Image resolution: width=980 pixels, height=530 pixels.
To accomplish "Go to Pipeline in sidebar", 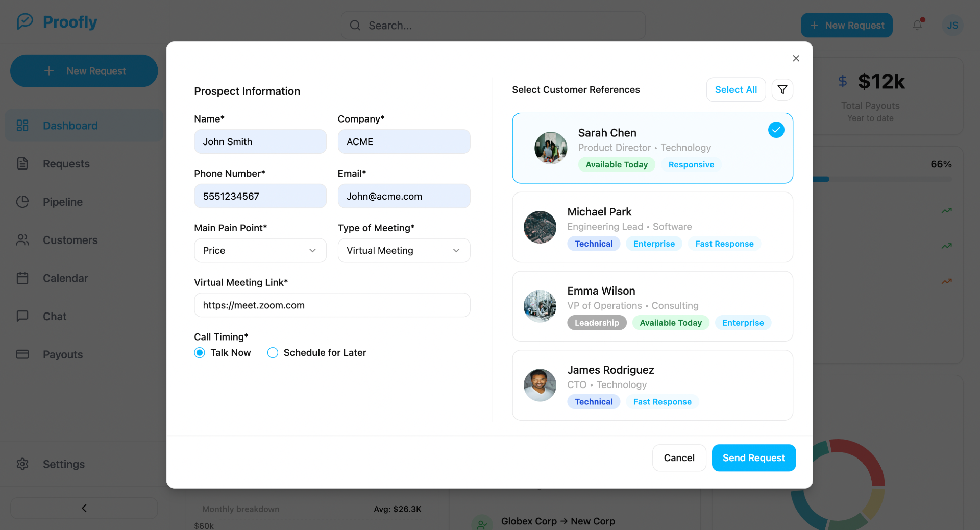I will (x=62, y=202).
